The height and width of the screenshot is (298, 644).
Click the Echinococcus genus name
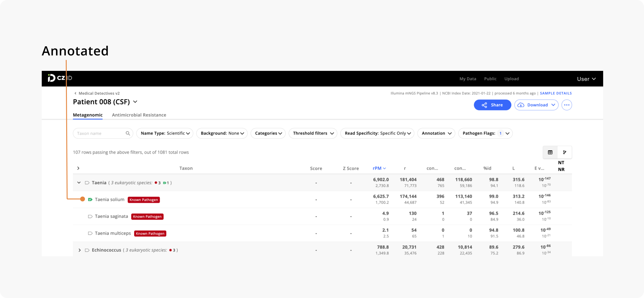106,250
